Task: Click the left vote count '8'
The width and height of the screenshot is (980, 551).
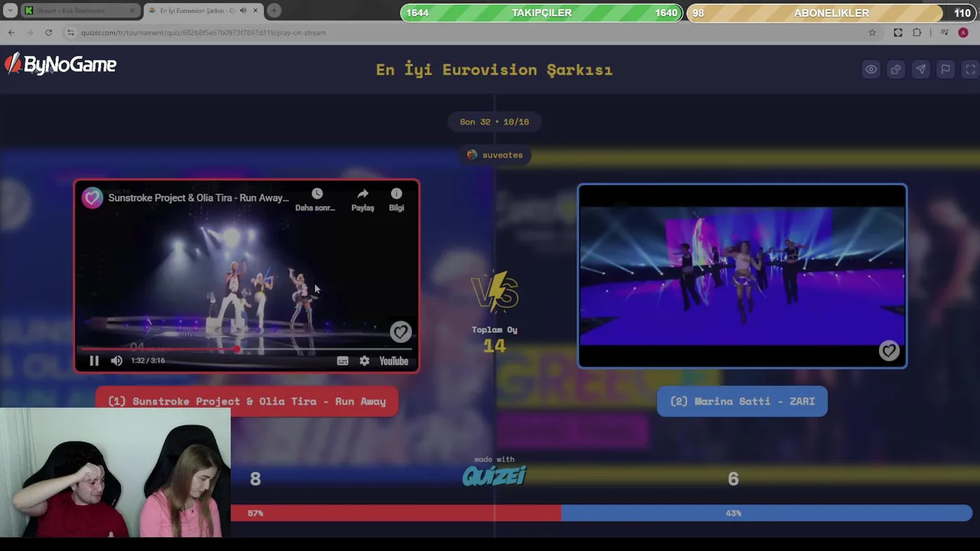Action: pos(256,479)
